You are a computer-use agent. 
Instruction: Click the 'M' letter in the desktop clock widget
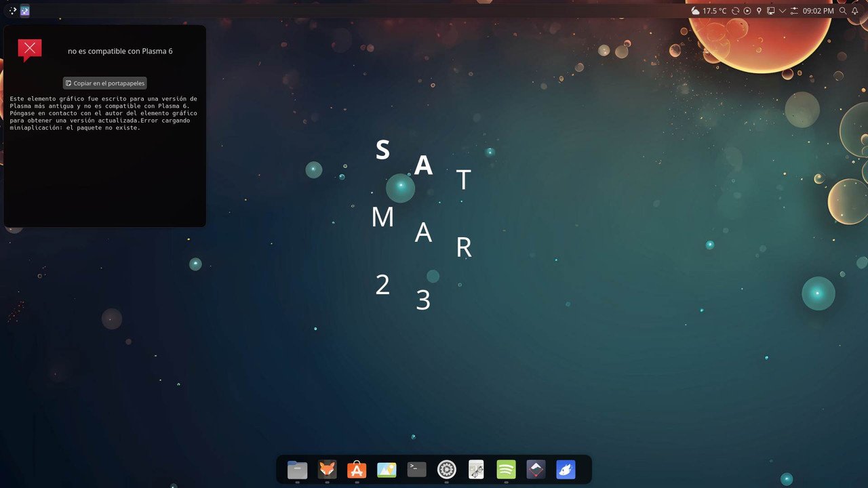382,218
